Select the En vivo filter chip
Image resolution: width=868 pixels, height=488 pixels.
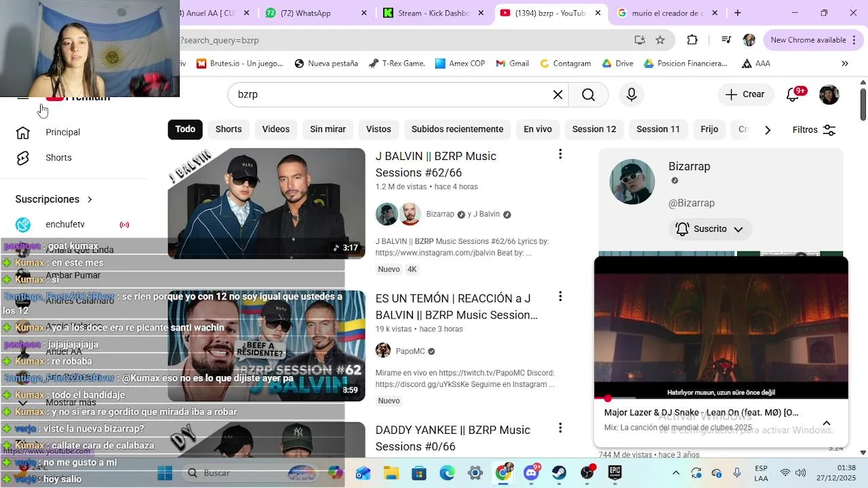(x=538, y=129)
